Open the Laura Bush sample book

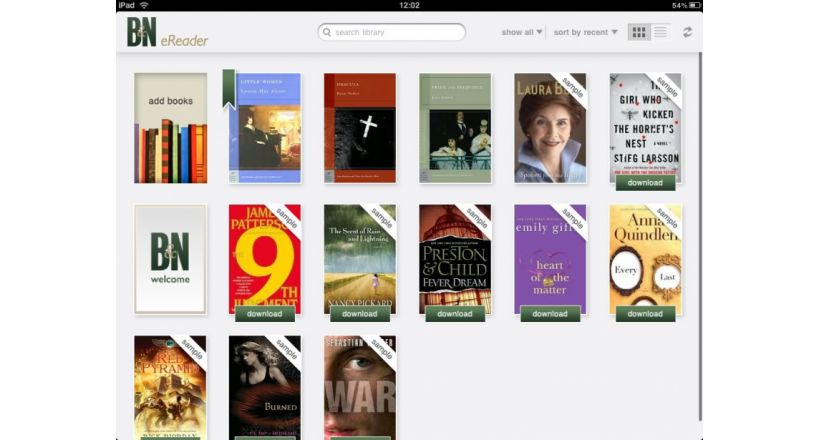click(550, 128)
